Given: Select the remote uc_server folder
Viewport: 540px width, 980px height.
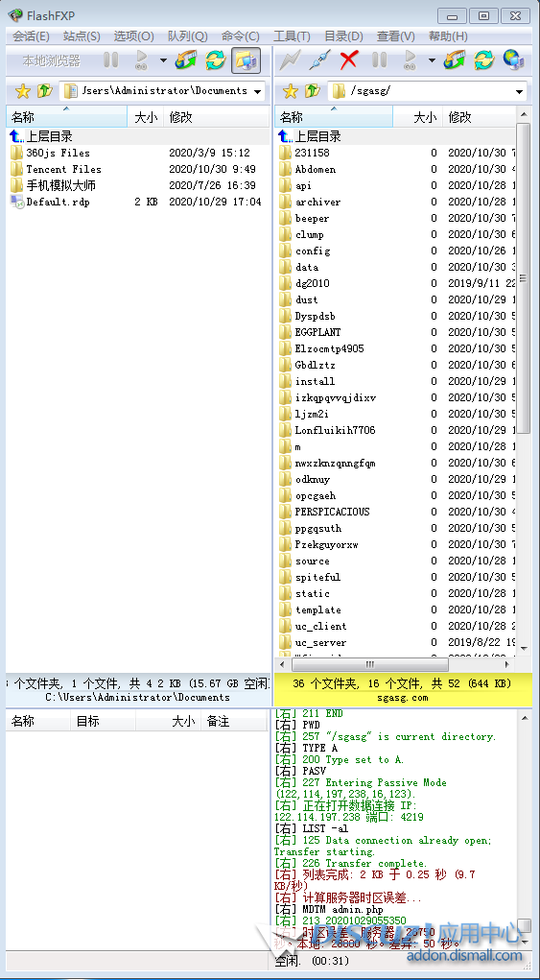Looking at the screenshot, I should pyautogui.click(x=320, y=642).
